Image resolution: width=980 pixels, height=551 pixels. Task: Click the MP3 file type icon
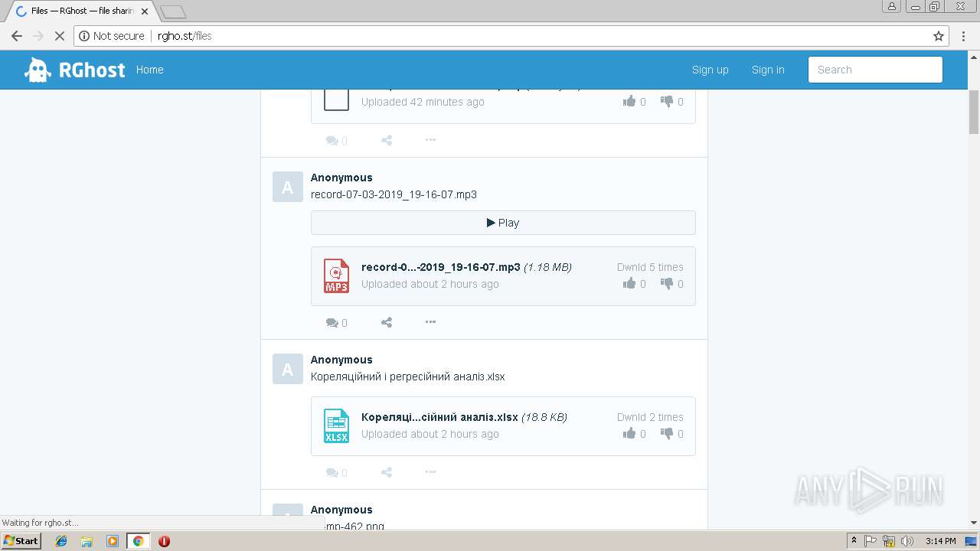[x=336, y=276]
